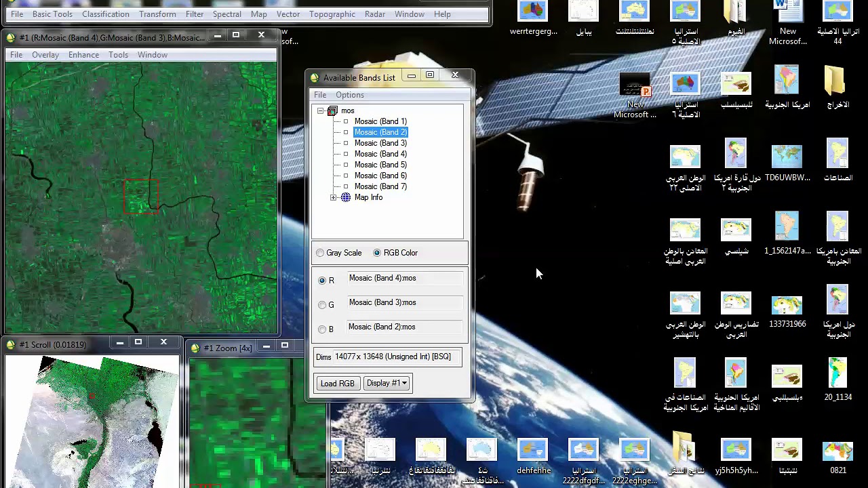Click the red zoom box in display image
Screen dimensions: 868x488
[141, 197]
